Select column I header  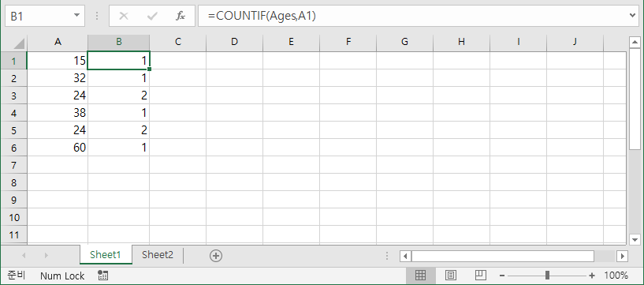coord(519,42)
